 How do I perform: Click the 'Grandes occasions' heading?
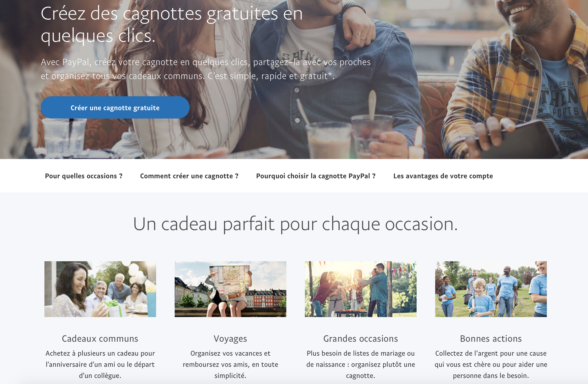361,339
